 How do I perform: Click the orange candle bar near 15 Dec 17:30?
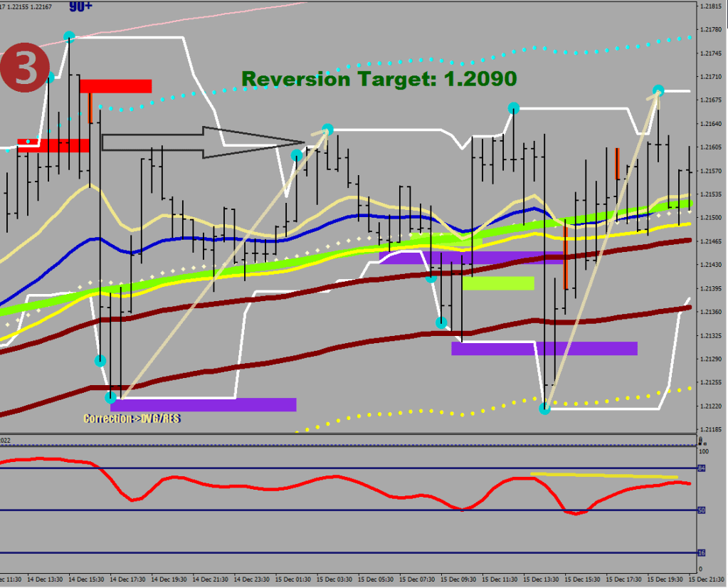(617, 163)
